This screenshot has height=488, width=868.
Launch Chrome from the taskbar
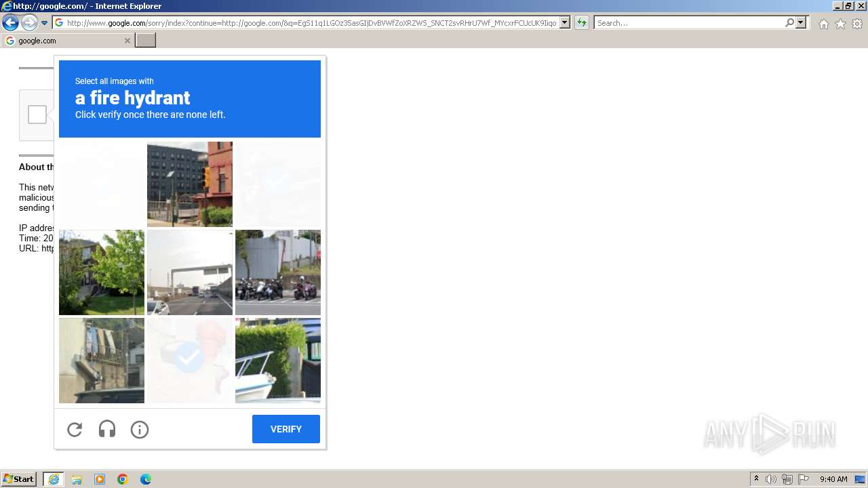point(123,479)
